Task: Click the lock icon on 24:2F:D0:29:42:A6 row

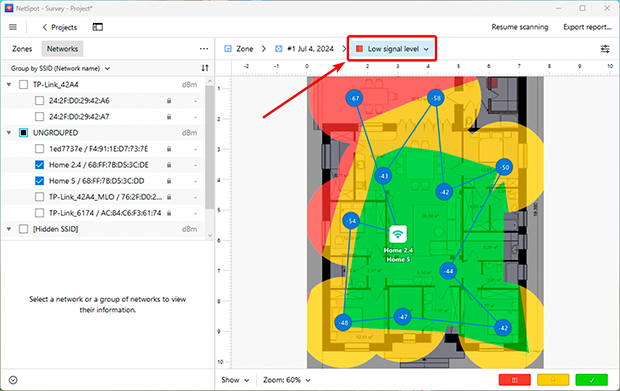Action: [x=169, y=100]
